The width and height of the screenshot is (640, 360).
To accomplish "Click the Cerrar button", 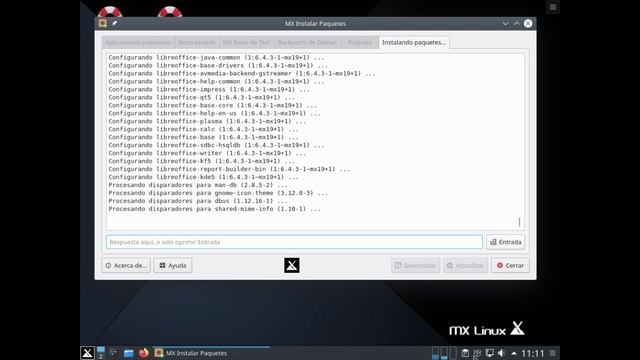I will point(510,265).
